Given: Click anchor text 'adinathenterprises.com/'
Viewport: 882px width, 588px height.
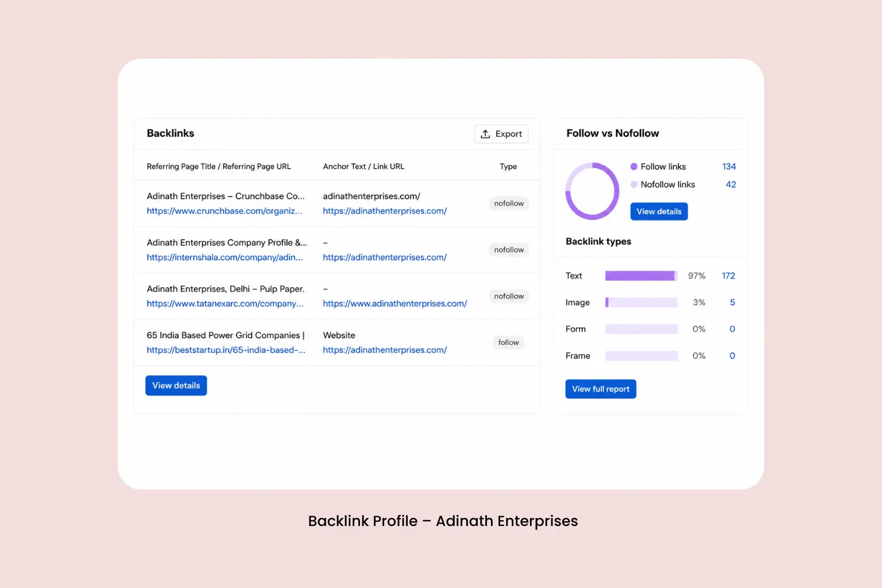Looking at the screenshot, I should [372, 196].
